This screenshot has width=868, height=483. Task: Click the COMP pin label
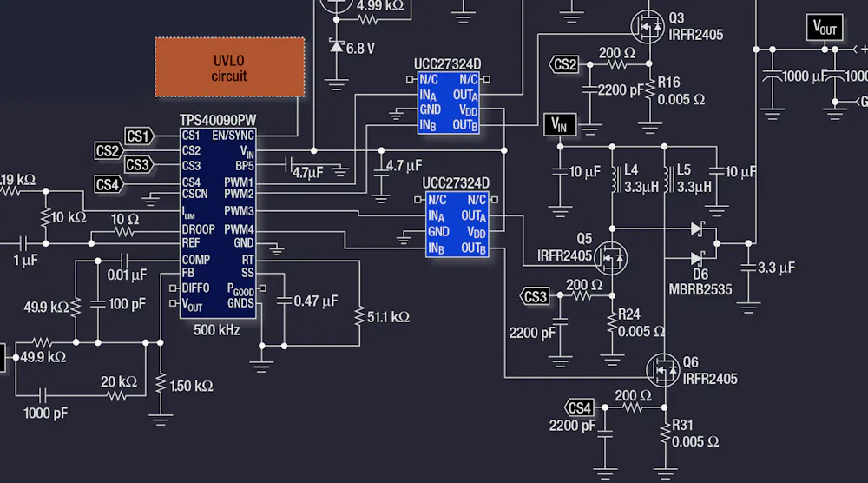click(196, 260)
